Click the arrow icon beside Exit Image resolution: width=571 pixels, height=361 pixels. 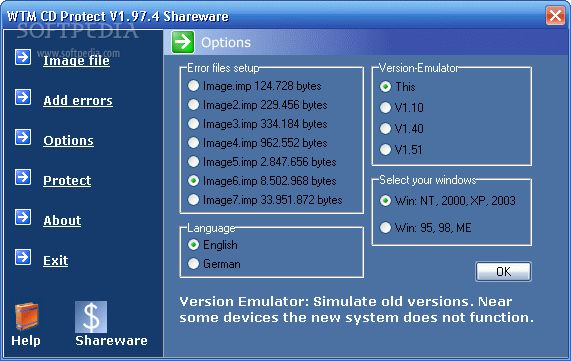coord(23,257)
